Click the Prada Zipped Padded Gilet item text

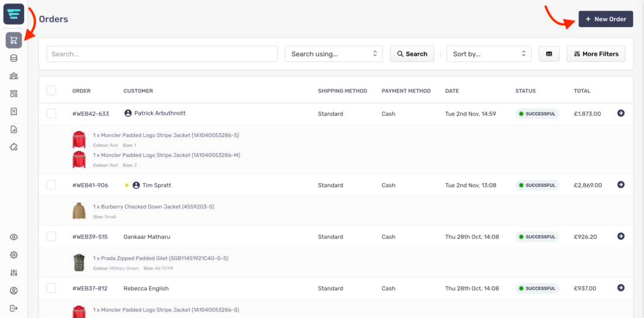(160, 258)
